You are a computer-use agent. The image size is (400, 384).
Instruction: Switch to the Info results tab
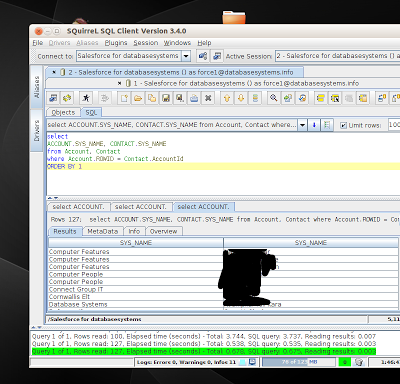point(134,231)
